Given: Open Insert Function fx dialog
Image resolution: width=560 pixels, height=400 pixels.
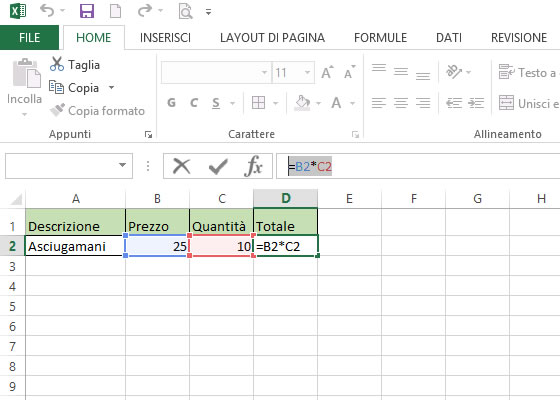Looking at the screenshot, I should [253, 166].
